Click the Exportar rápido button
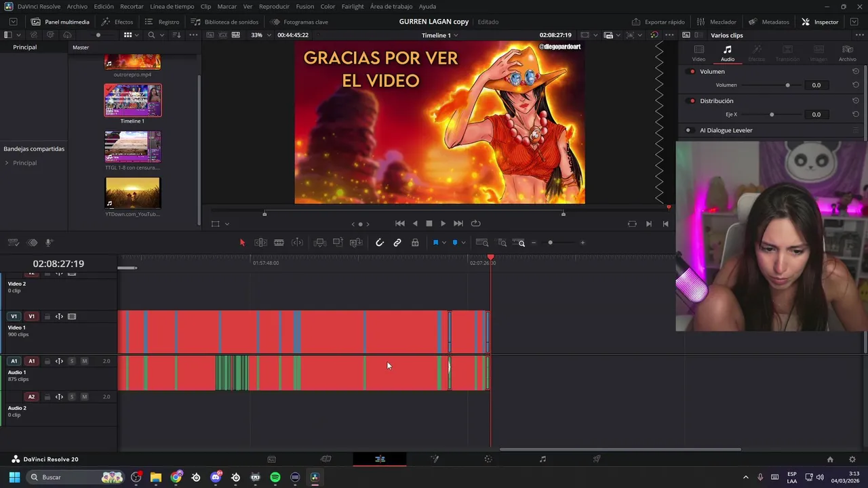 click(658, 22)
